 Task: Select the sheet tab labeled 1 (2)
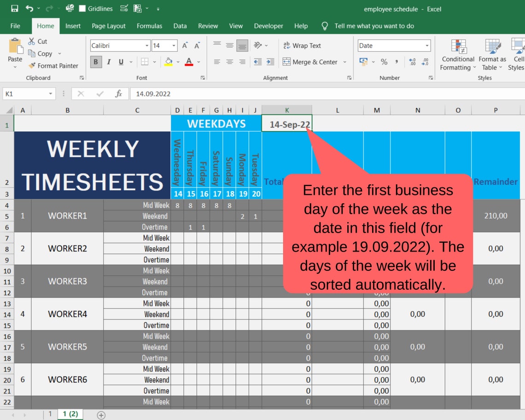pyautogui.click(x=70, y=414)
